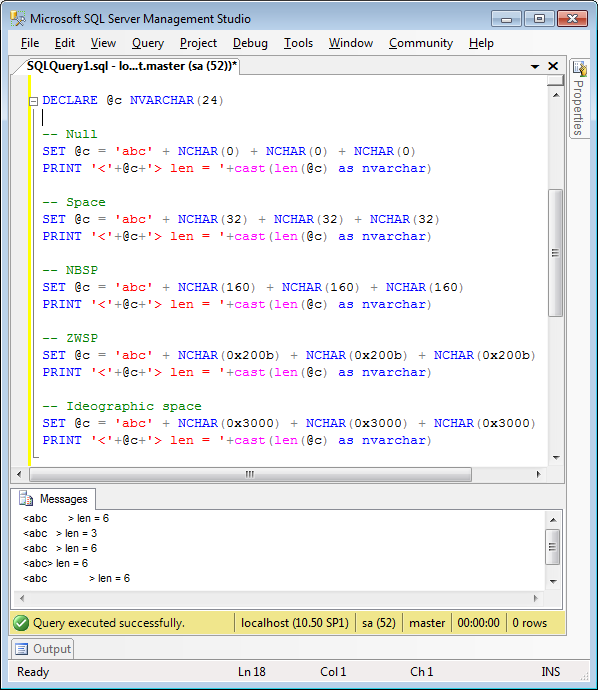Image resolution: width=598 pixels, height=690 pixels.
Task: Click 'Query executed successfully.' status text
Action: point(109,623)
